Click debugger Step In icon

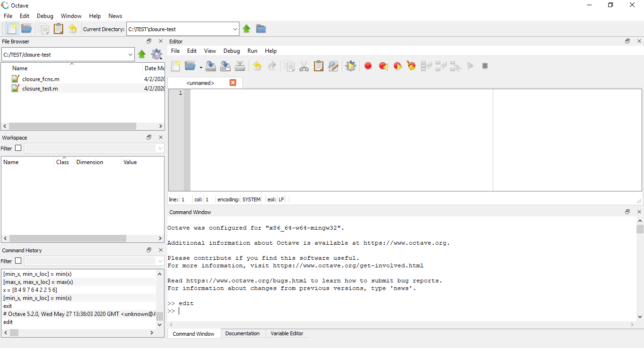(x=441, y=66)
